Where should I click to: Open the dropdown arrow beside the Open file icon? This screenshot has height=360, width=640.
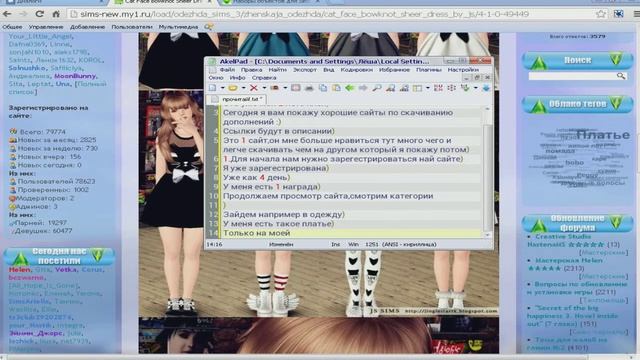(243, 88)
